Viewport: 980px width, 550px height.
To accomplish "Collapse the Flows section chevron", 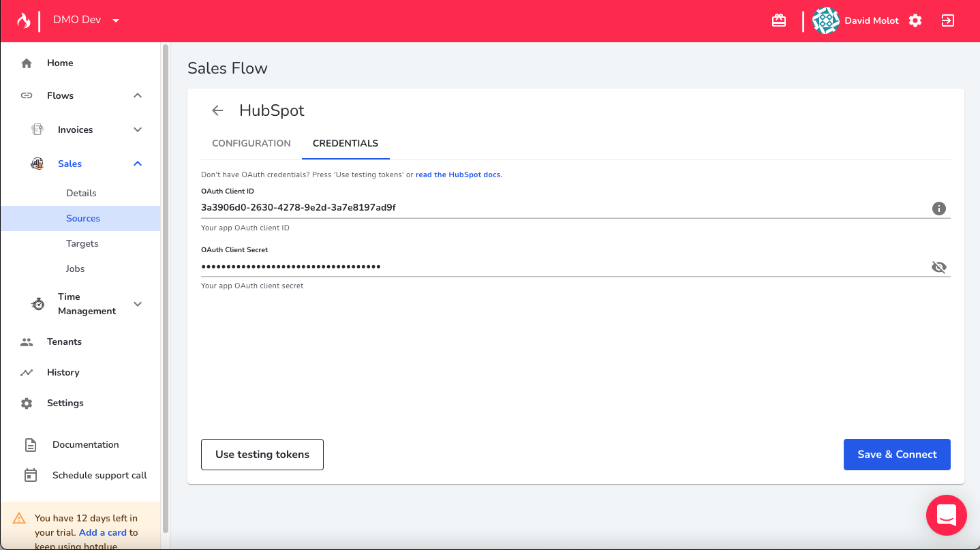I will tap(138, 95).
